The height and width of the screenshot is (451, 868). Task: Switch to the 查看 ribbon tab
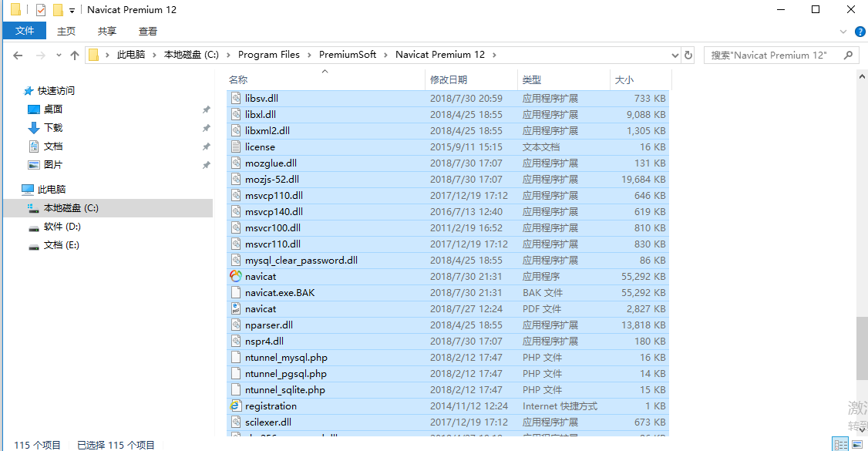(148, 31)
